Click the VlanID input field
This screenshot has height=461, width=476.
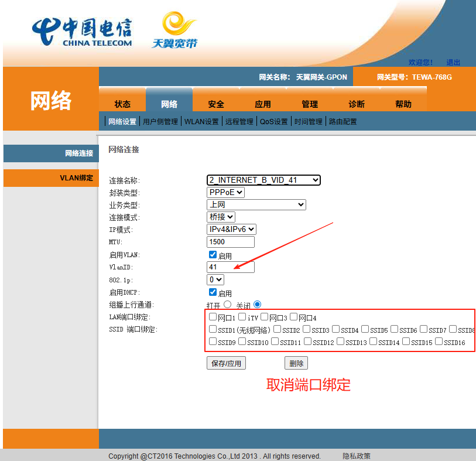pos(231,267)
